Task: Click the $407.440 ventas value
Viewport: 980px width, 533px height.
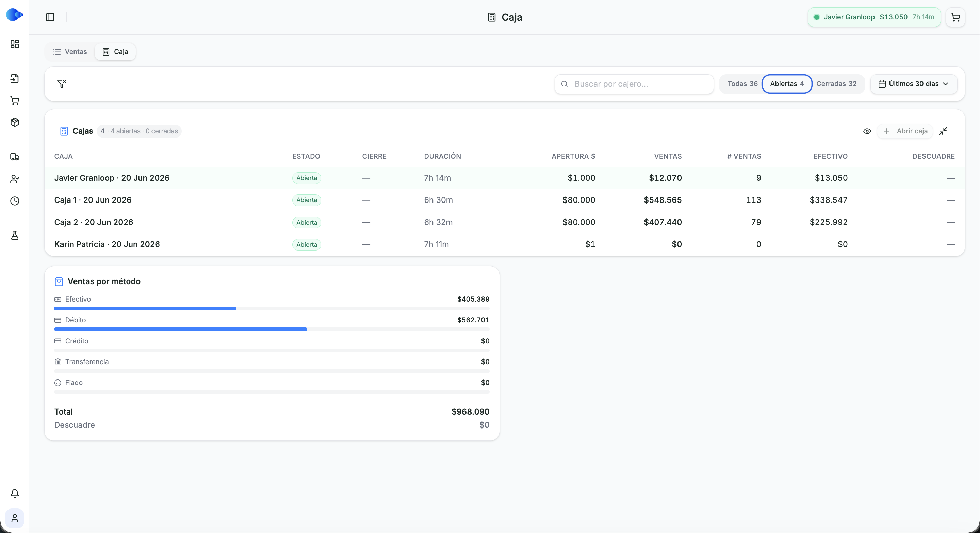Action: coord(662,222)
